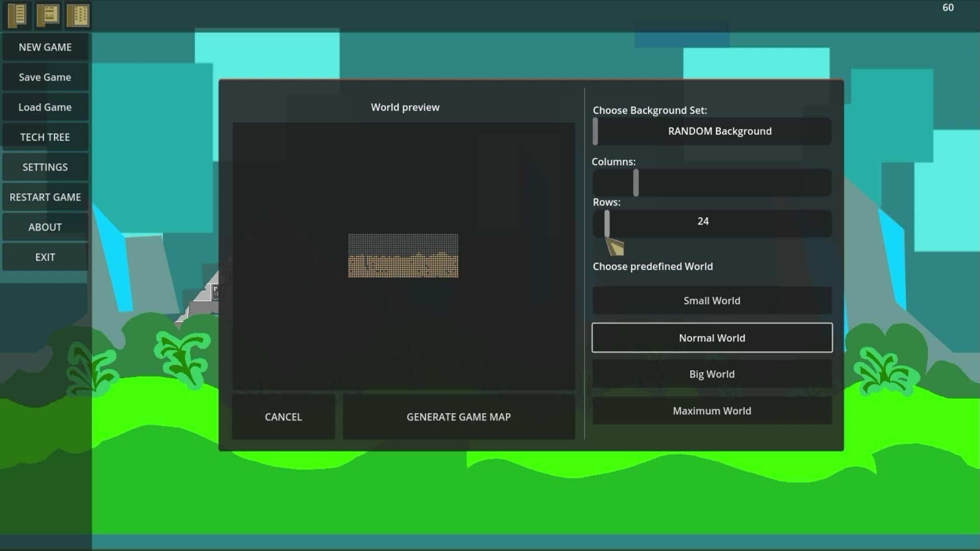Open the Load Game option
This screenshot has height=551, width=980.
coord(45,107)
